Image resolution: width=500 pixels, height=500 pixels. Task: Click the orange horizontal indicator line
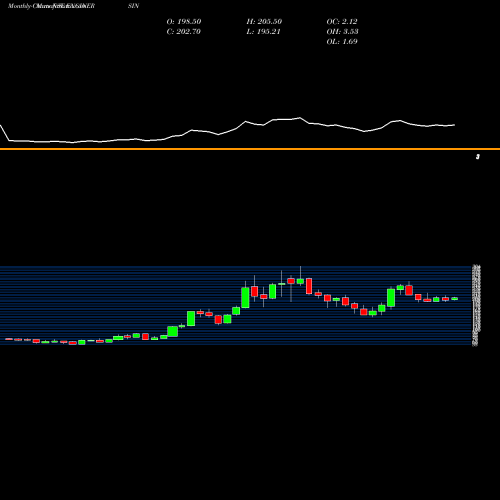click(250, 149)
